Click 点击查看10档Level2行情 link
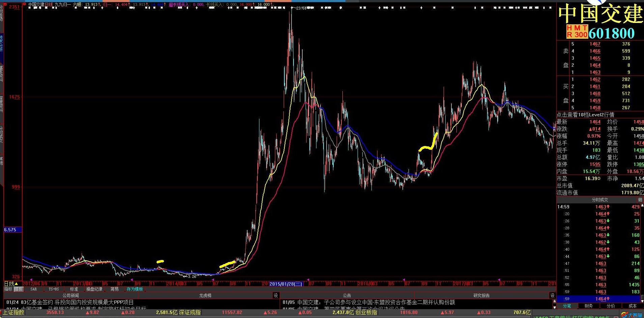Screen dimensions: 644x318 pyautogui.click(x=585, y=115)
